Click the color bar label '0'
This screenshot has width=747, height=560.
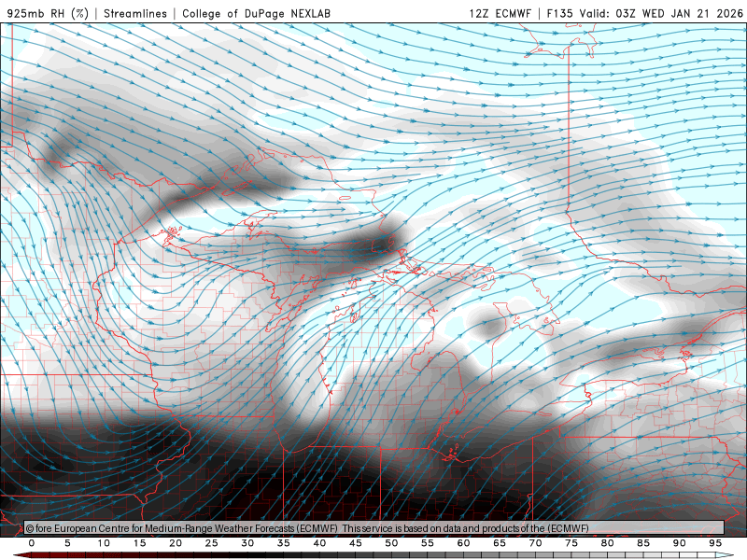(32, 543)
